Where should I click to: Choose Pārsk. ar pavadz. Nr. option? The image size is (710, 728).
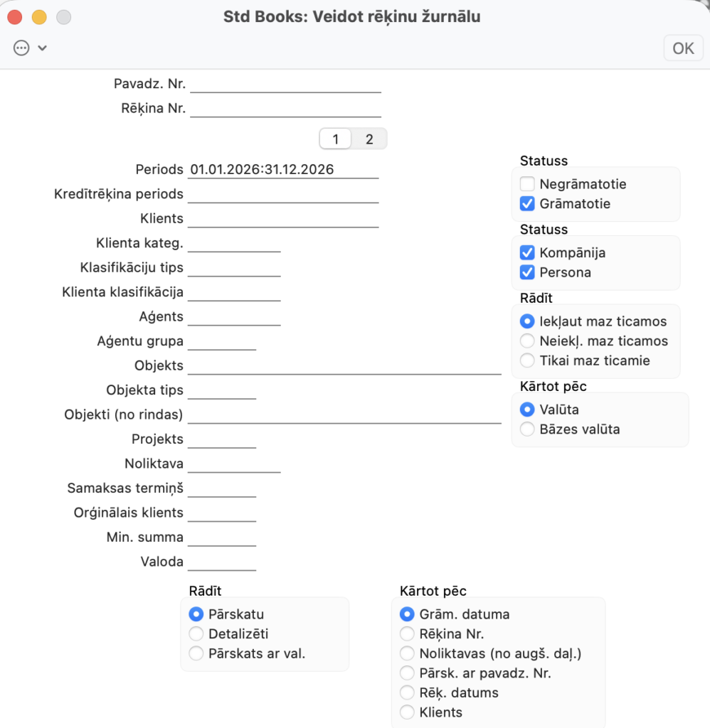pos(407,673)
